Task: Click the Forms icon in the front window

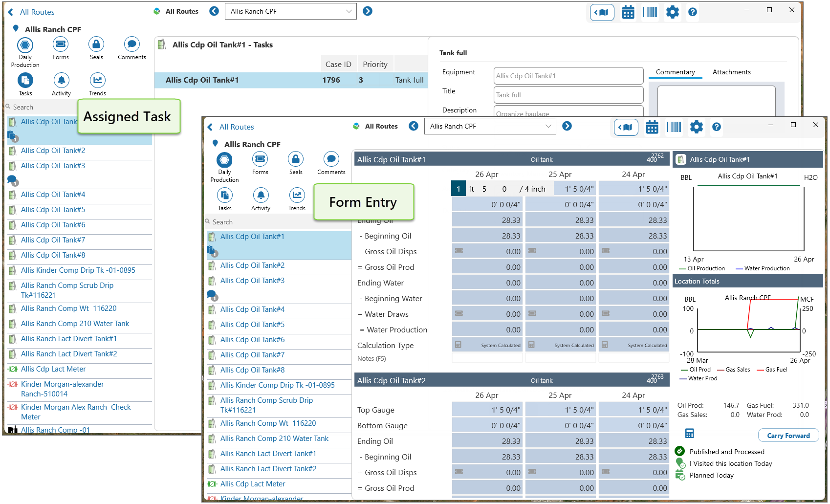Action: [x=260, y=159]
